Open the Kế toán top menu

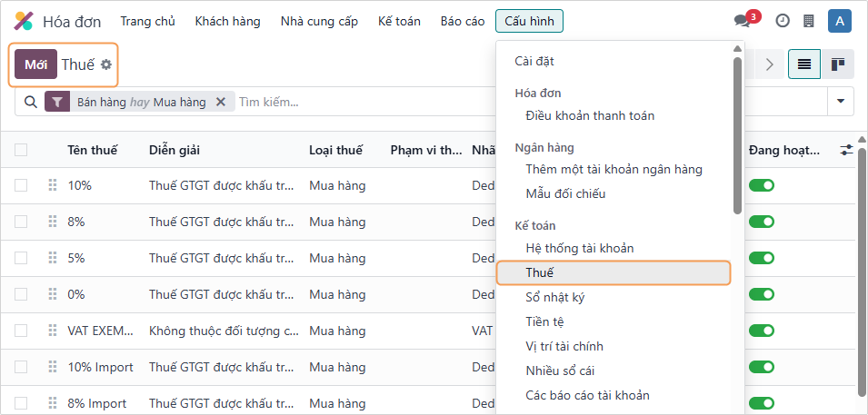(x=399, y=21)
